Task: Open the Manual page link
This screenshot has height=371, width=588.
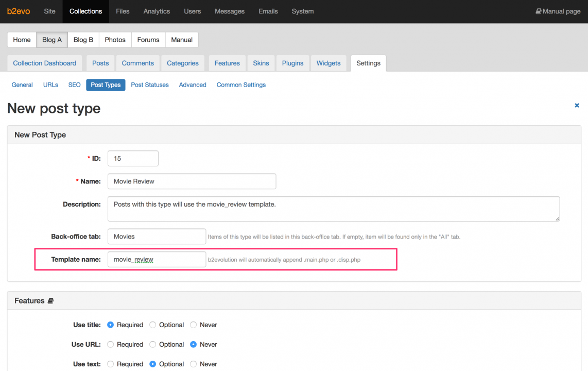Action: tap(558, 11)
